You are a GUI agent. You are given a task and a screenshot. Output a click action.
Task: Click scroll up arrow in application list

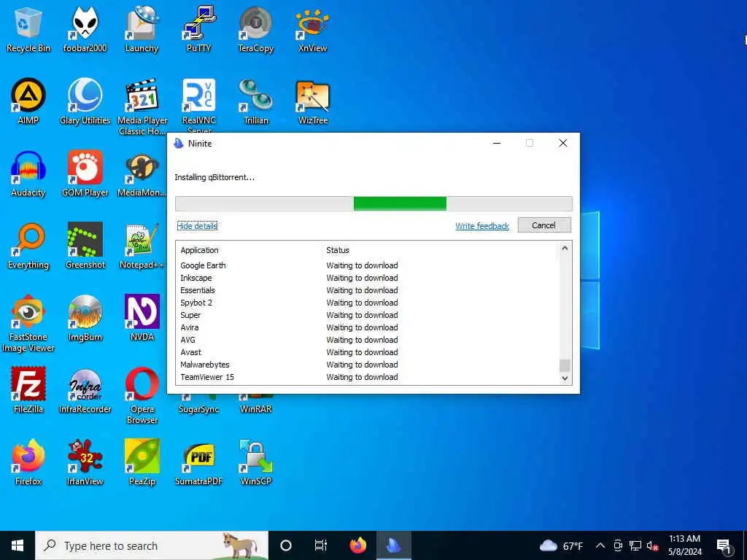coord(565,248)
